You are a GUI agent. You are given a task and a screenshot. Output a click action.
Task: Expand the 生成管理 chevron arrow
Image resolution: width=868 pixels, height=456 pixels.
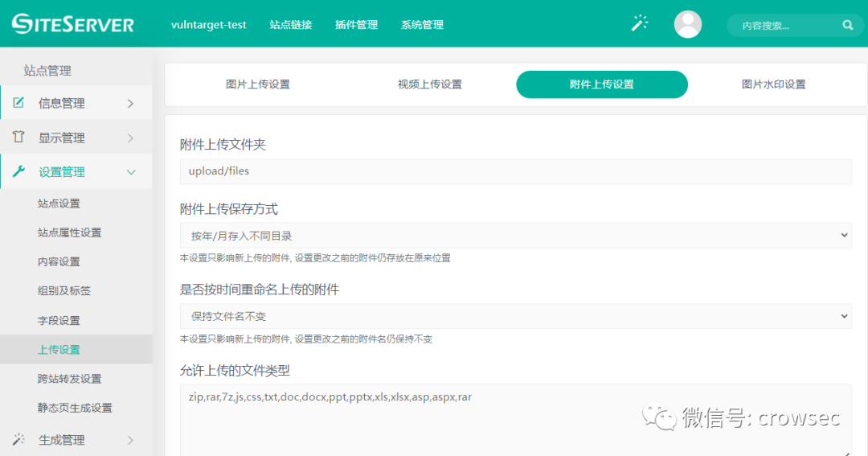click(131, 441)
